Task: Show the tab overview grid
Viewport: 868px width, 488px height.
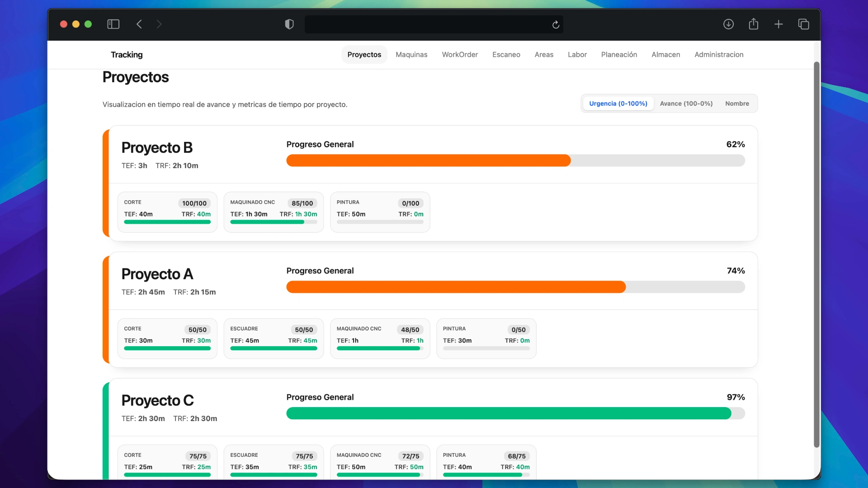Action: click(x=804, y=24)
